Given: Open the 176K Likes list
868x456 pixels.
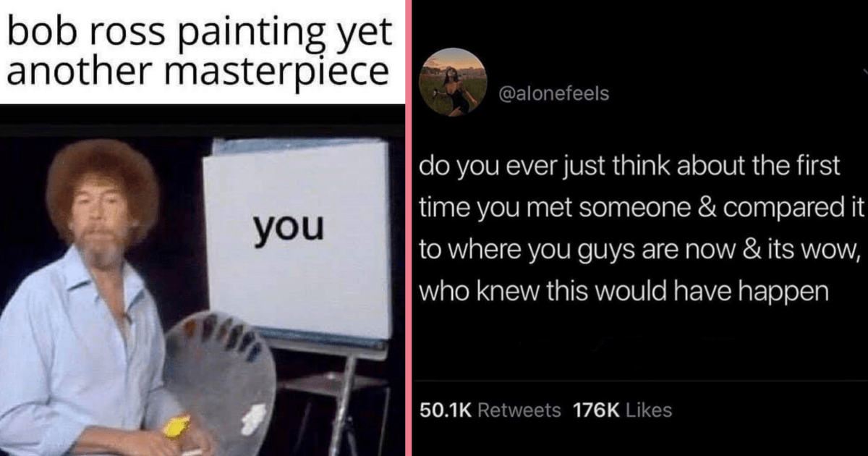Looking at the screenshot, I should (x=622, y=410).
